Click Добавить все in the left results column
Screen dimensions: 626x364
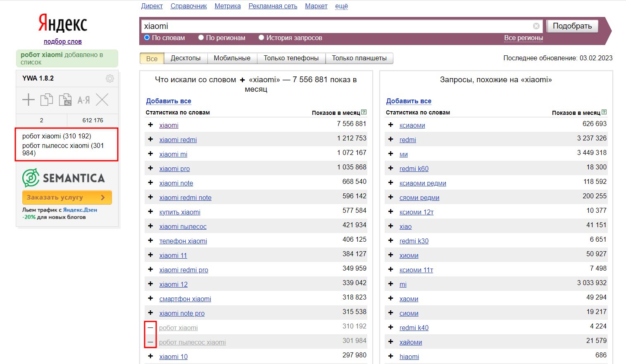(x=169, y=101)
